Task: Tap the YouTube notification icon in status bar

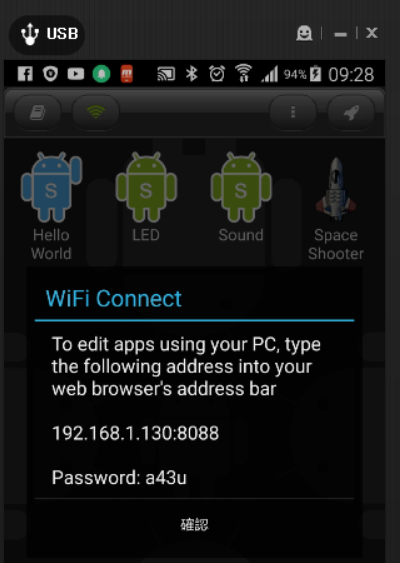Action: click(x=76, y=74)
